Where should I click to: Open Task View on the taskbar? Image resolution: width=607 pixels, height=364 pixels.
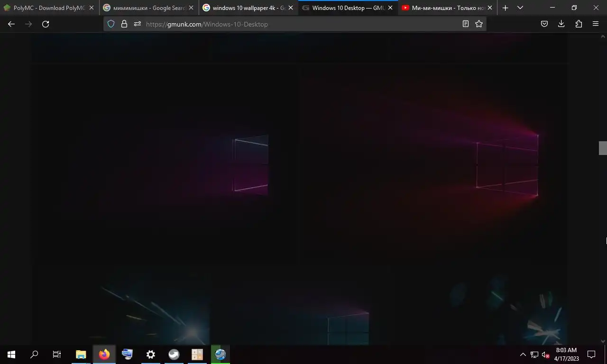57,355
